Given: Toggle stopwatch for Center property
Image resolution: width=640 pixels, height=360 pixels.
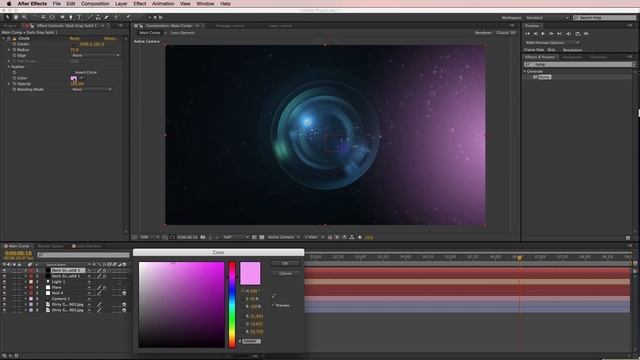Looking at the screenshot, I should pos(14,44).
